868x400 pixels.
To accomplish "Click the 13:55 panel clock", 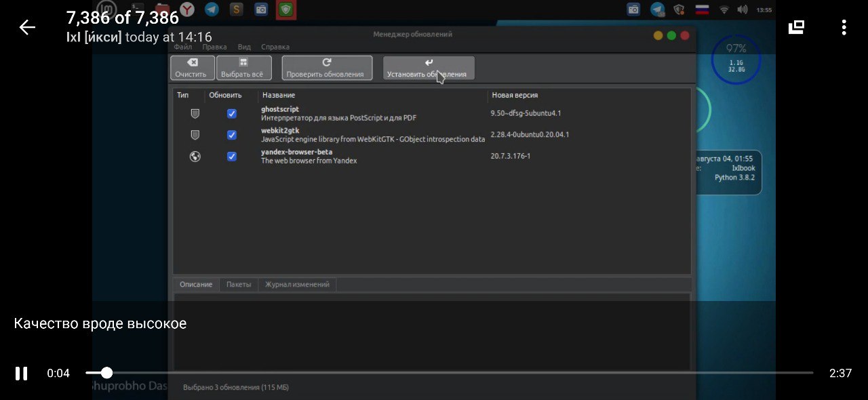I will 764,10.
